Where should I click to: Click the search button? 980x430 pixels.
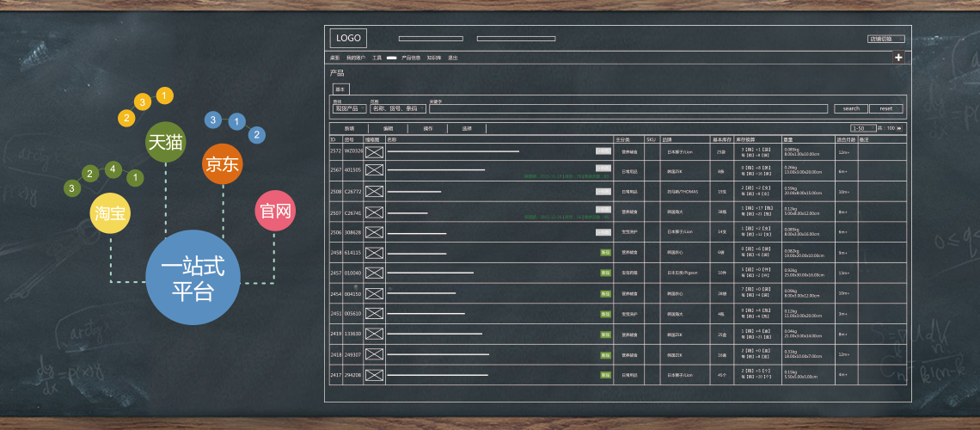click(x=851, y=108)
